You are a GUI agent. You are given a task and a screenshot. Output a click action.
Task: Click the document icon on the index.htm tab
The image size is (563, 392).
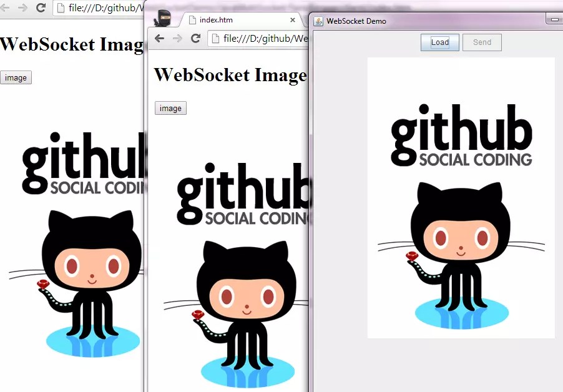pyautogui.click(x=193, y=19)
